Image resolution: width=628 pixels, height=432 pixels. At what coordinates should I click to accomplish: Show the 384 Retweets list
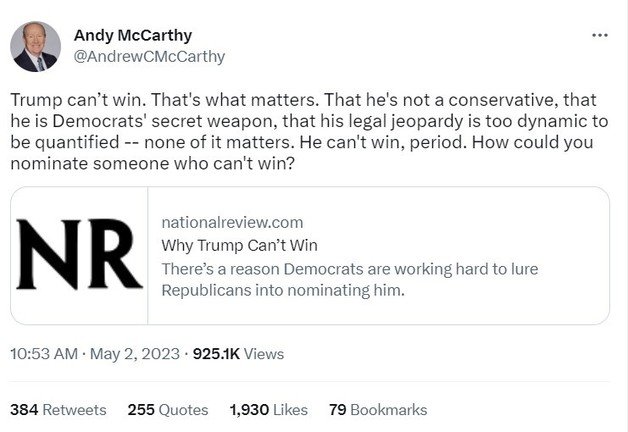[x=58, y=410]
